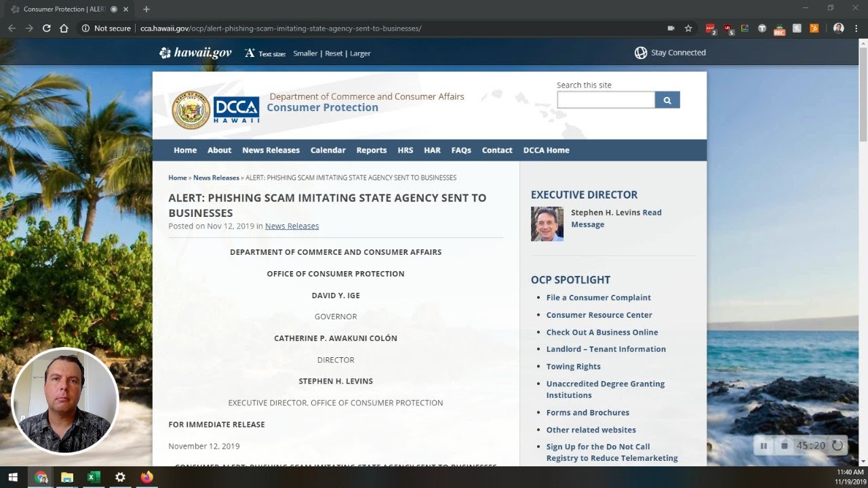Stop the screen recording

click(x=785, y=445)
